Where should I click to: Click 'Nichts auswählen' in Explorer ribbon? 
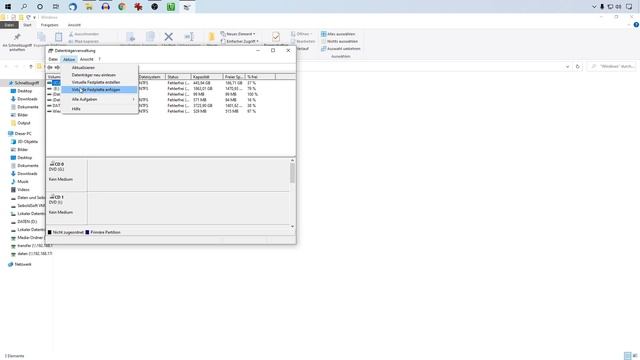[339, 41]
